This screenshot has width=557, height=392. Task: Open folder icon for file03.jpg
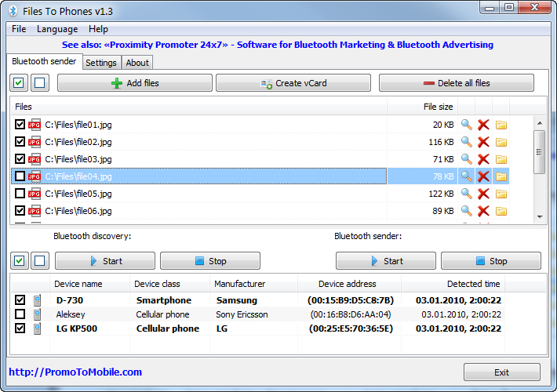coord(501,159)
